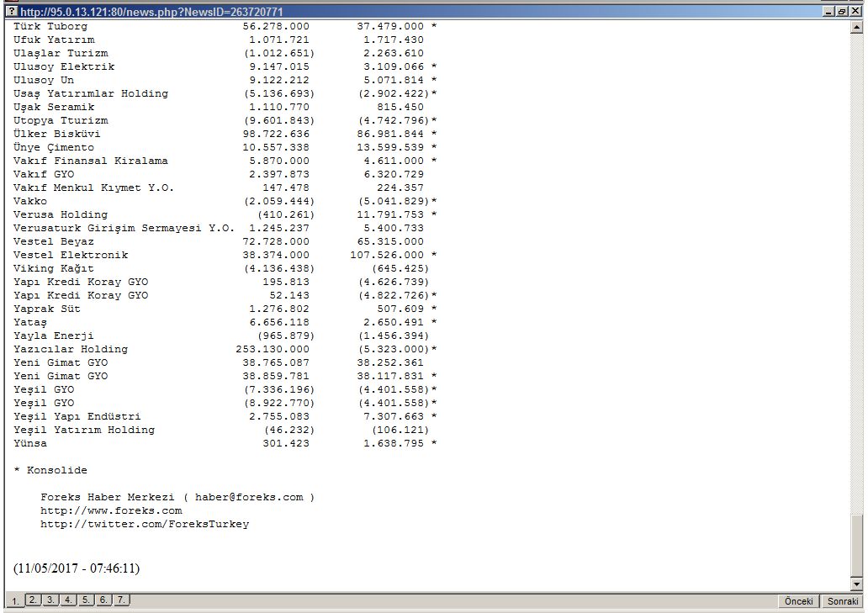
Task: Click Verusa Holding company name
Action: [61, 214]
